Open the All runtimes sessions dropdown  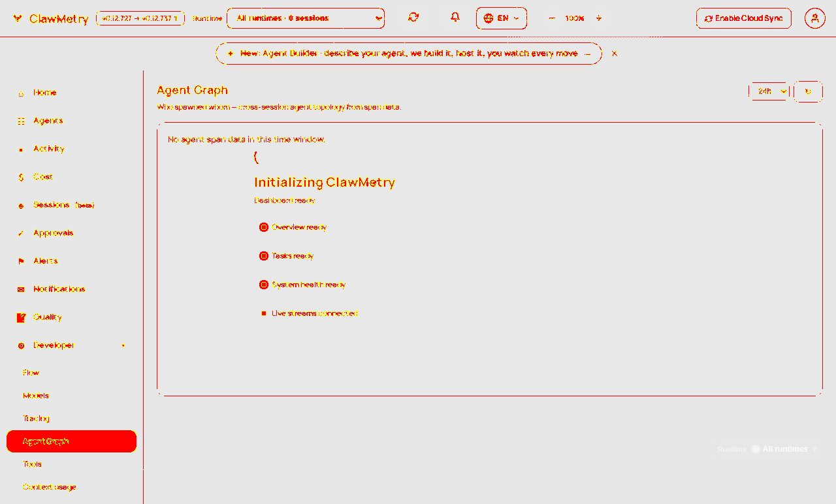(306, 18)
